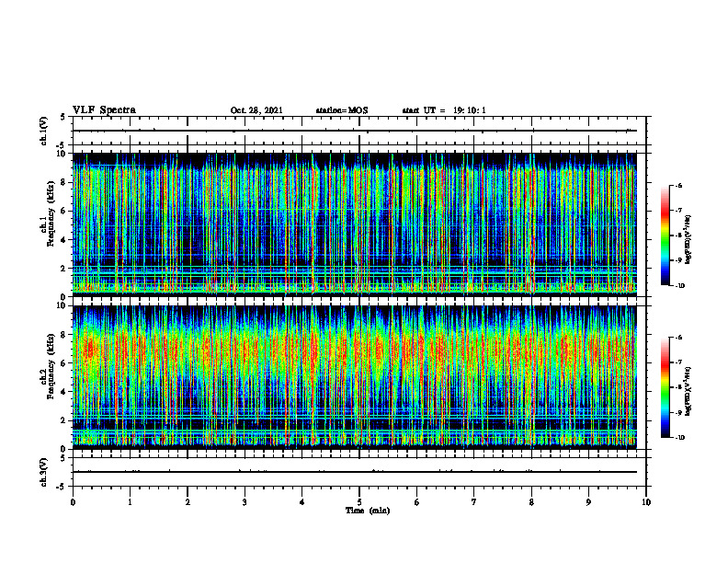Viewport: 728px width, 563px height.
Task: Click time axis tick label "5"
Action: [x=359, y=502]
